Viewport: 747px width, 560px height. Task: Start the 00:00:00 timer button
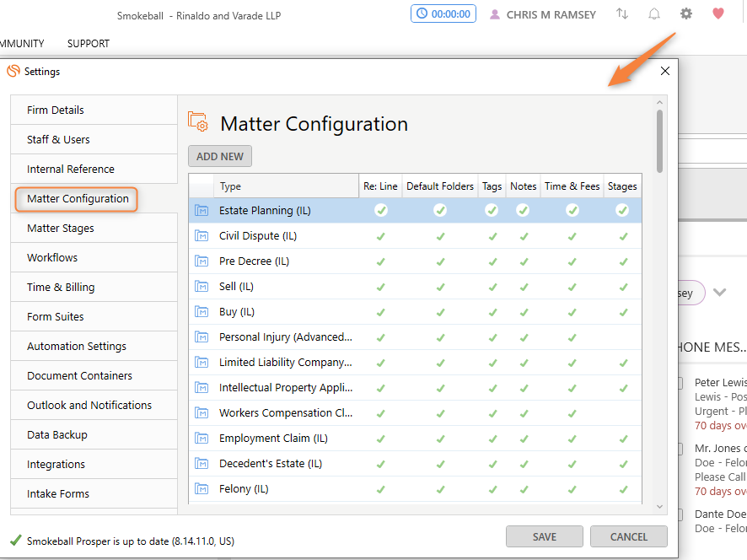pos(443,13)
